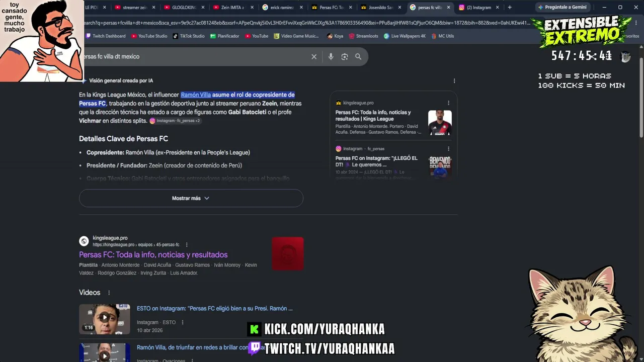644x362 pixels.
Task: Click the 'Presidente / Fundador: Zeein' bullet line
Action: point(164,165)
